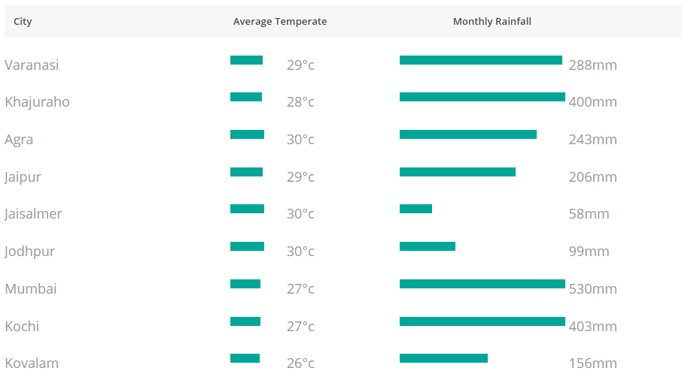This screenshot has width=688, height=386.
Task: Click Jaisalmer's short 58mm rainfall bar
Action: click(x=416, y=209)
